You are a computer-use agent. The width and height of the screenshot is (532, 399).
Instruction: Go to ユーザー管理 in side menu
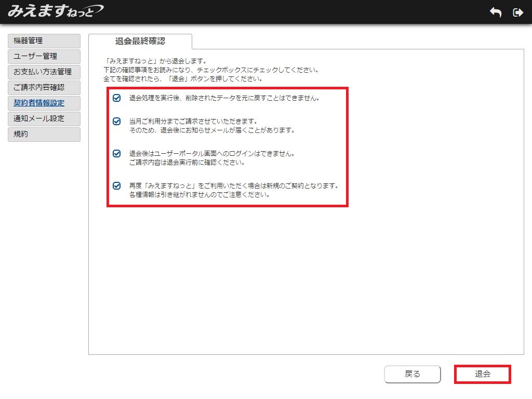point(44,57)
